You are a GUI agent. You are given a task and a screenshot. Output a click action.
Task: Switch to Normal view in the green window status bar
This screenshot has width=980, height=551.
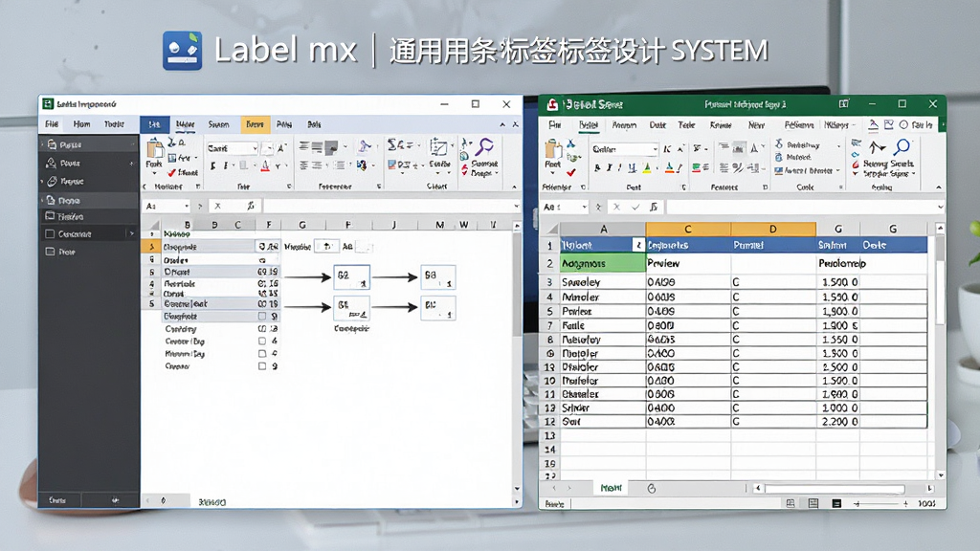[791, 503]
